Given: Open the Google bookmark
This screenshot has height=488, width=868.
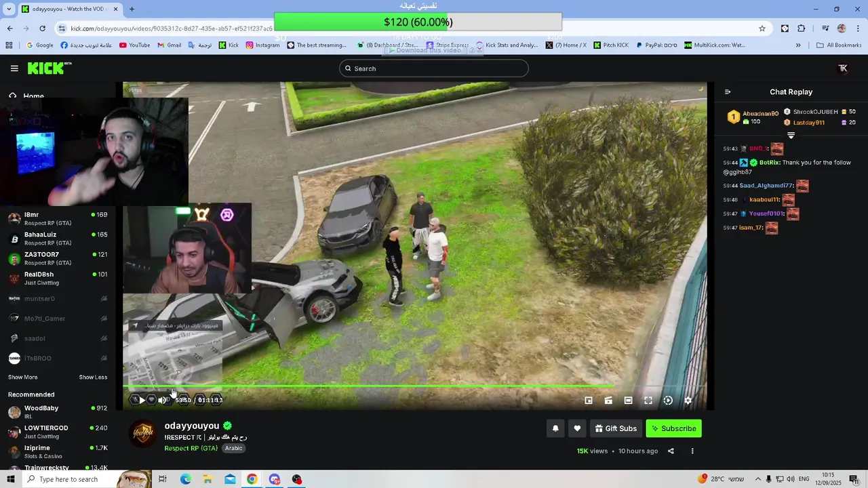Looking at the screenshot, I should (x=39, y=45).
